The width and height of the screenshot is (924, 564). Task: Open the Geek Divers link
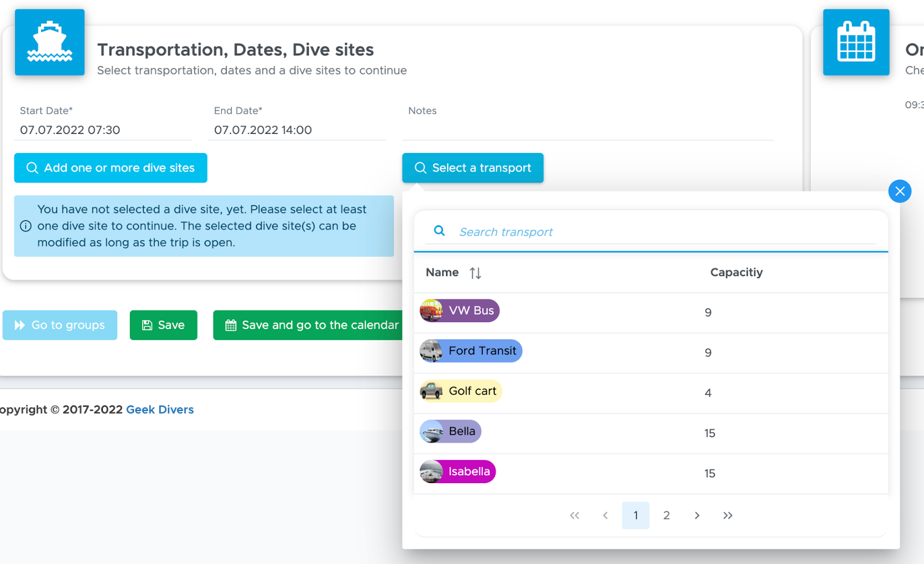(x=160, y=409)
